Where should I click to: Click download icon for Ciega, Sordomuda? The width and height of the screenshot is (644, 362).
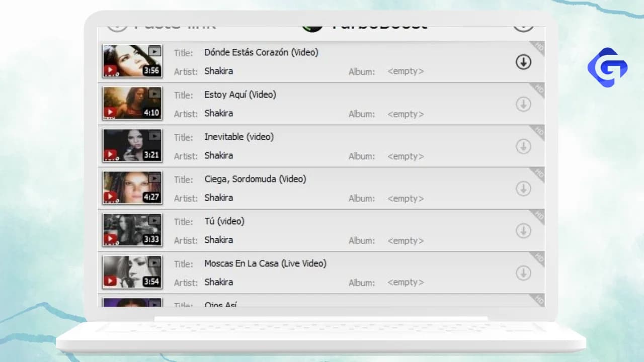point(523,189)
